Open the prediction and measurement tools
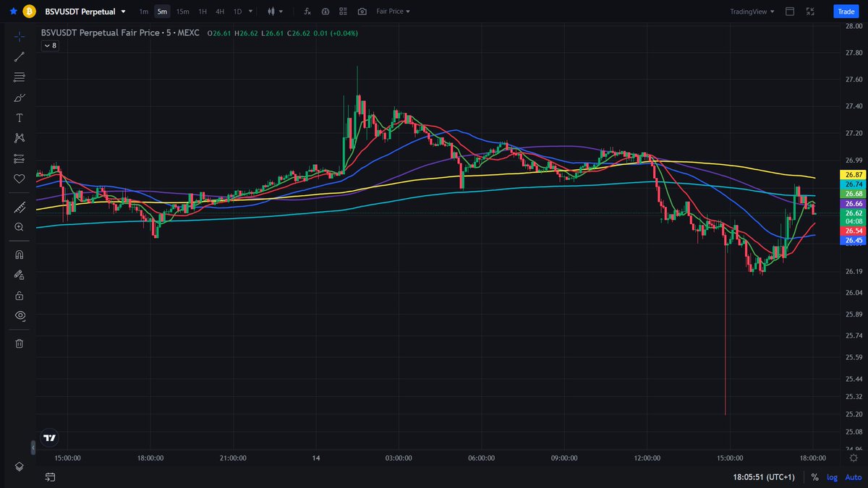868x488 pixels. [20, 158]
